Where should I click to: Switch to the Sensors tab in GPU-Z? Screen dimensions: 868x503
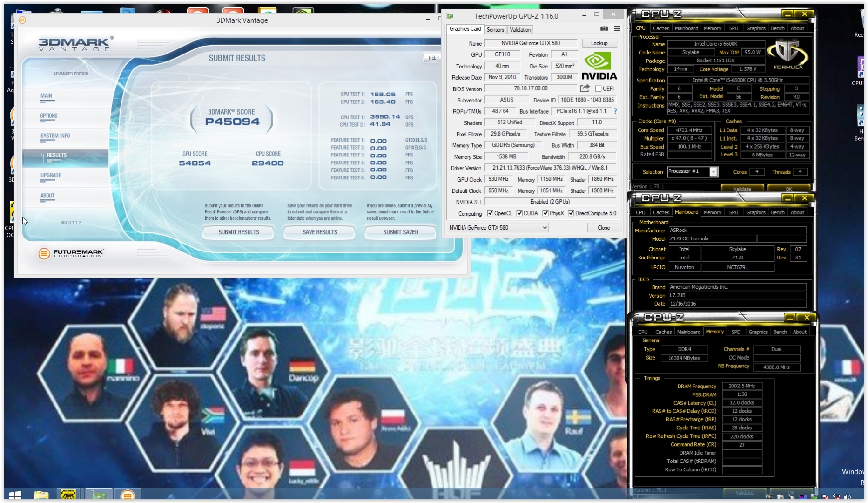(x=495, y=29)
